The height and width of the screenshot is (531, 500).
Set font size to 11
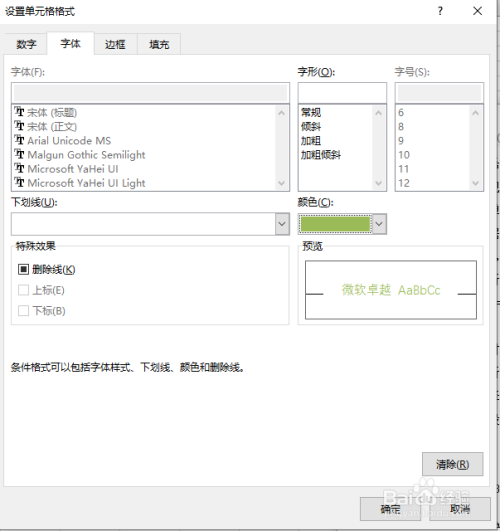[403, 169]
